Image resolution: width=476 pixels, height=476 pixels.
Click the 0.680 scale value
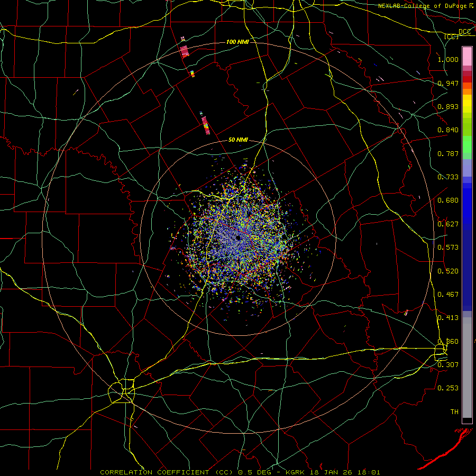pos(448,200)
